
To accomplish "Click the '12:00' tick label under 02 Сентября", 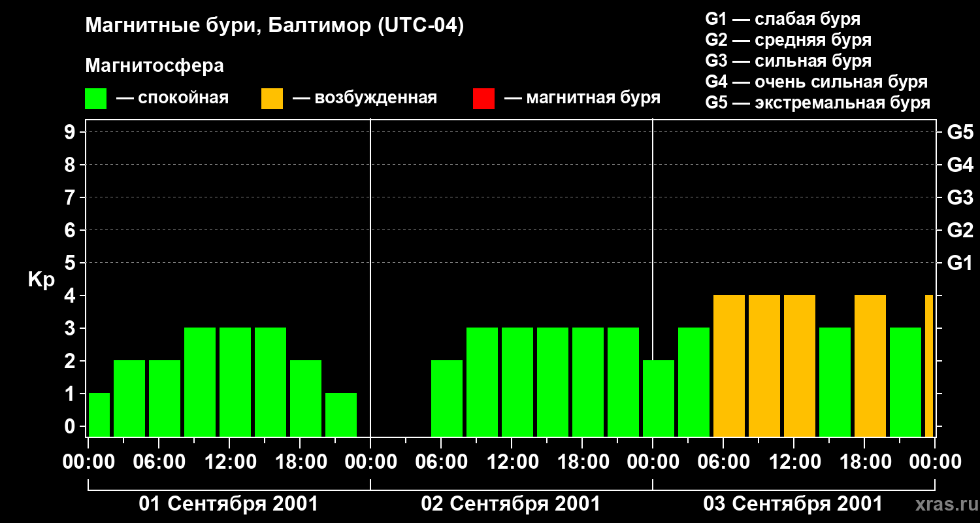I will [512, 462].
